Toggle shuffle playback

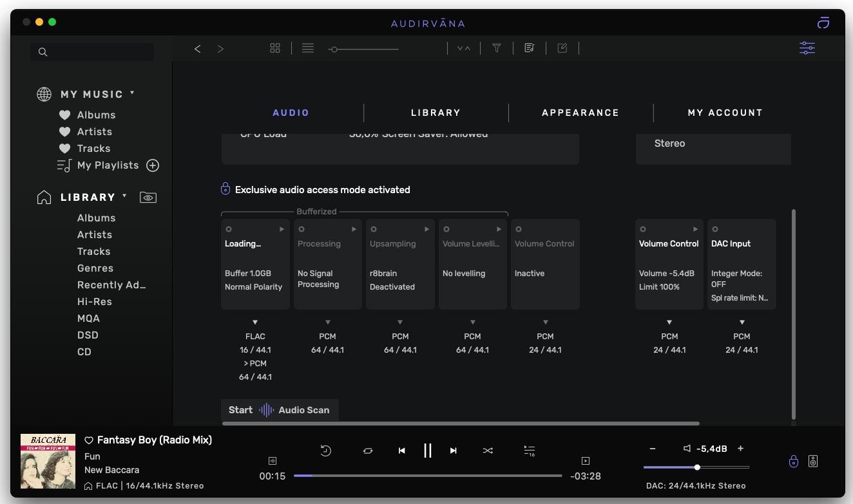pos(488,451)
